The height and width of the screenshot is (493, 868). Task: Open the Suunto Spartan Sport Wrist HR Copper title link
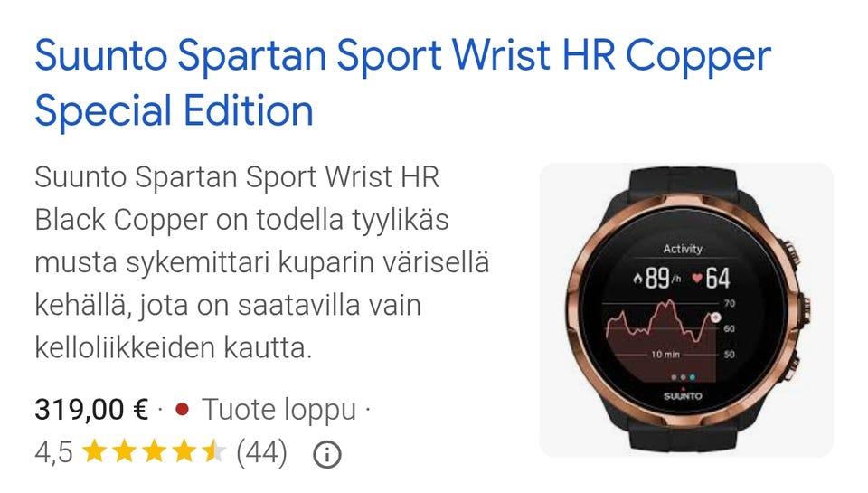402,83
